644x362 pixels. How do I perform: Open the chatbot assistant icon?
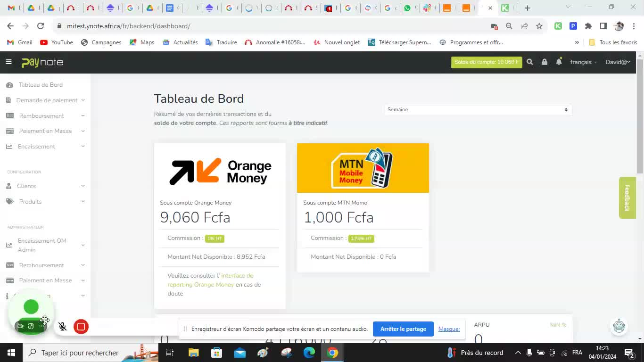point(619,326)
